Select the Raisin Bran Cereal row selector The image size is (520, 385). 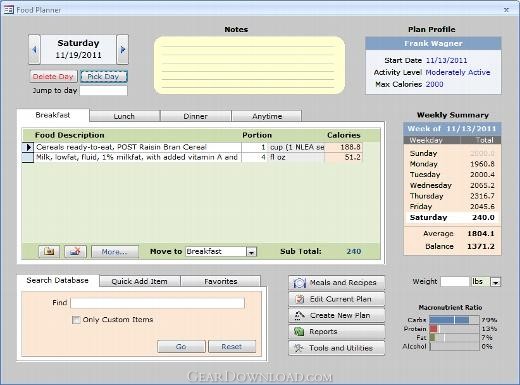click(28, 147)
